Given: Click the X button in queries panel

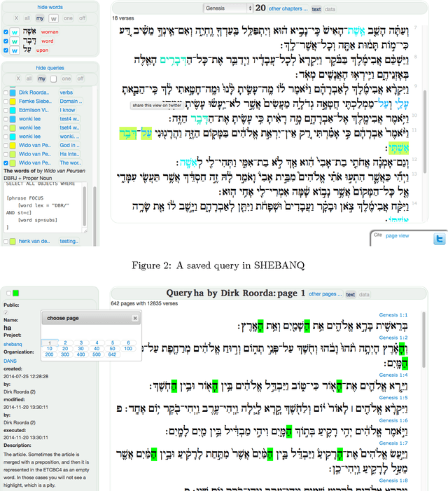Looking at the screenshot, I should click(18, 78).
